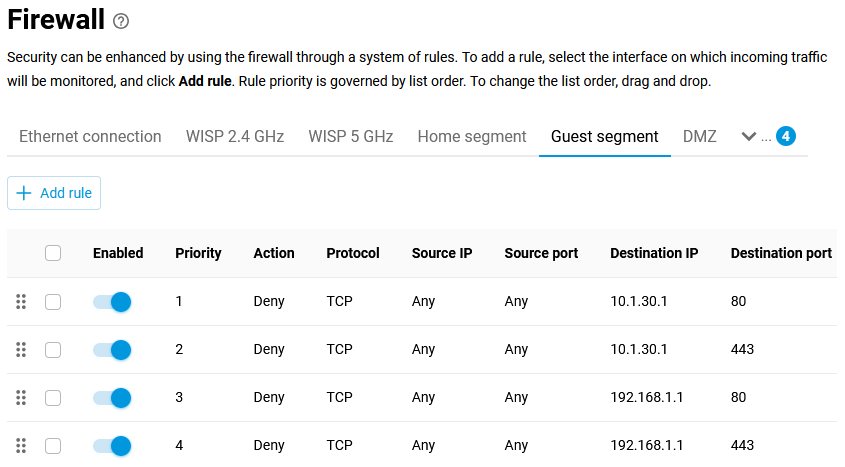Viewport: 845px width, 467px height.
Task: Click the help icon next to Firewall
Action: point(121,21)
